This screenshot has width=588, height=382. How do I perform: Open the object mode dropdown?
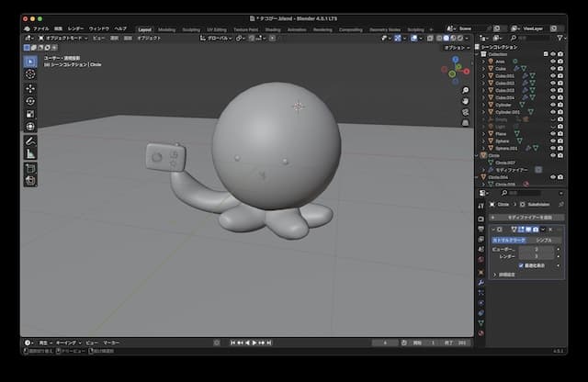click(x=63, y=39)
